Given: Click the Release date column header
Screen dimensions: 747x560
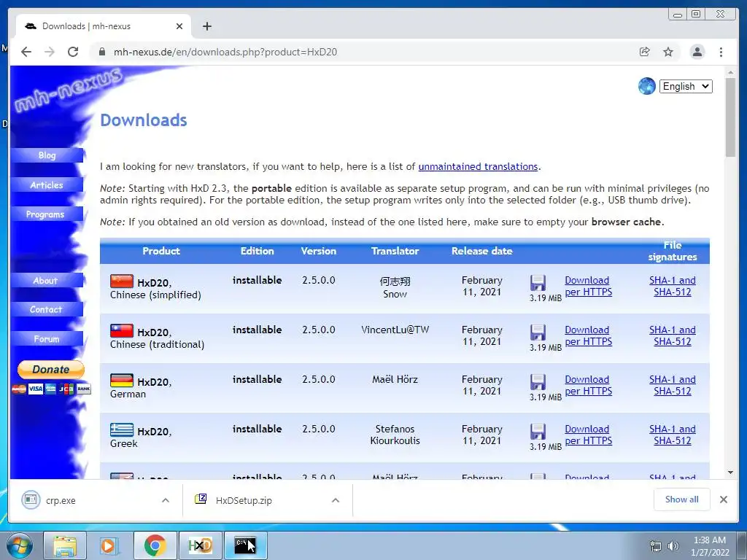Looking at the screenshot, I should tap(481, 251).
